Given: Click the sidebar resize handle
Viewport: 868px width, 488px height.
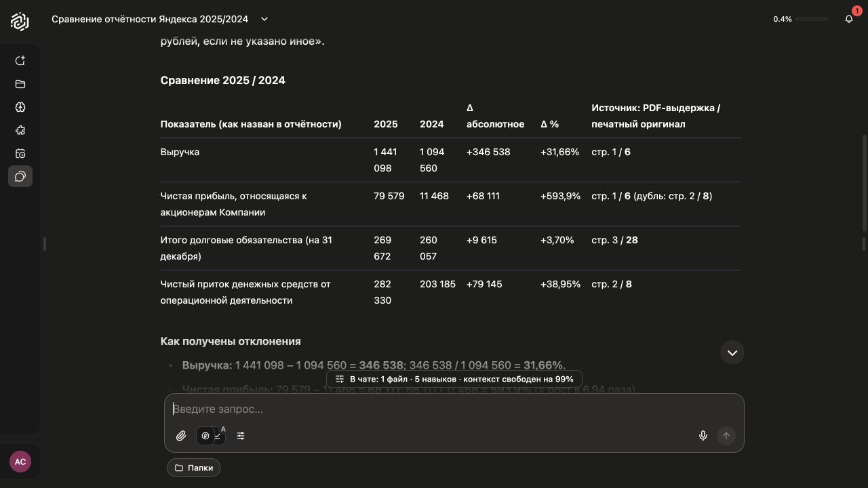Looking at the screenshot, I should pyautogui.click(x=45, y=243).
